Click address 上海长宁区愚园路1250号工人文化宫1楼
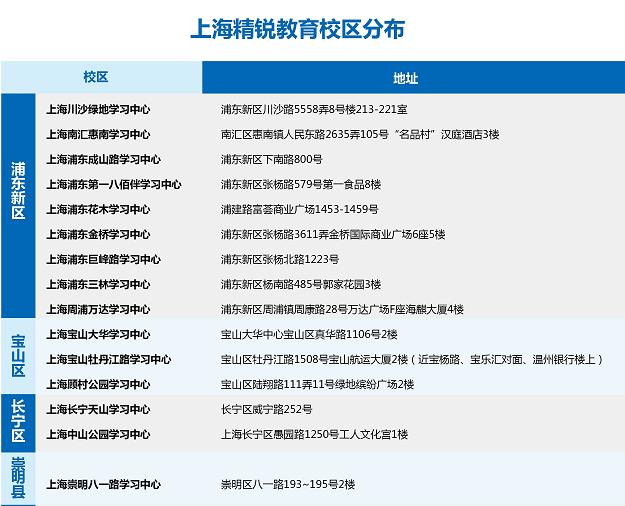Image resolution: width=625 pixels, height=506 pixels. pos(314,434)
